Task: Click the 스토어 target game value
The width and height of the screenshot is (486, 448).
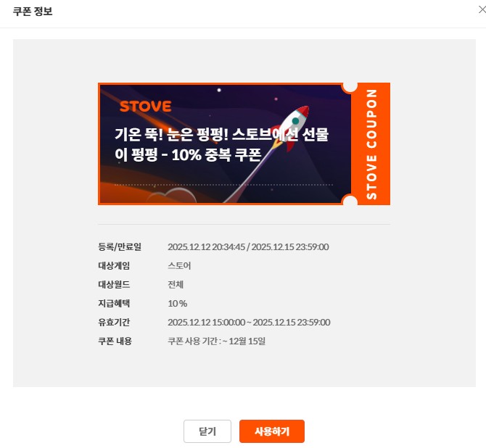Action: coord(179,265)
